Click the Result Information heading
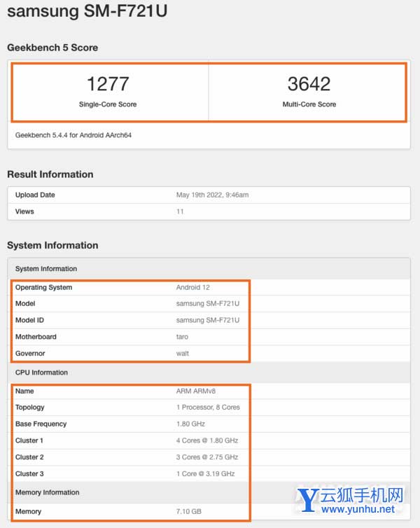 (50, 174)
